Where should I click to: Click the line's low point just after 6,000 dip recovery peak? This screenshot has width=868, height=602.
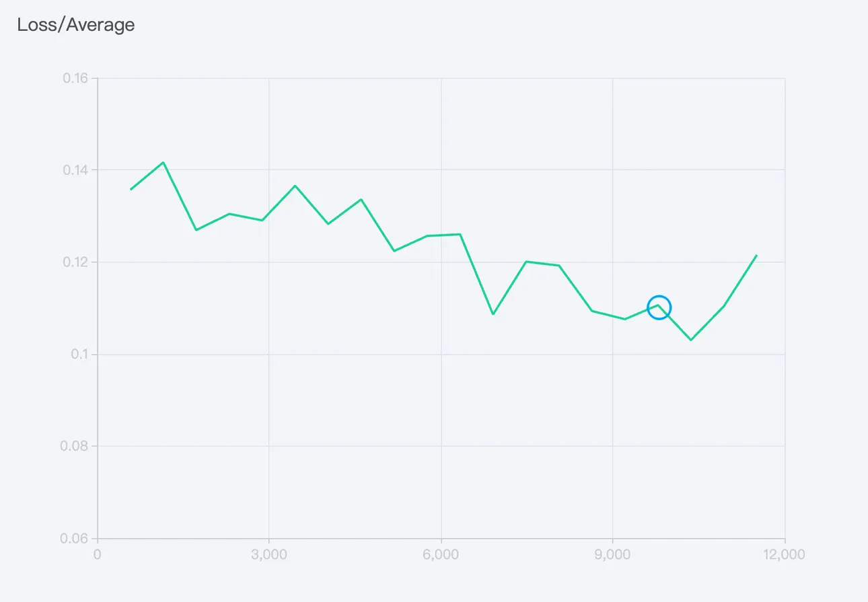592,311
